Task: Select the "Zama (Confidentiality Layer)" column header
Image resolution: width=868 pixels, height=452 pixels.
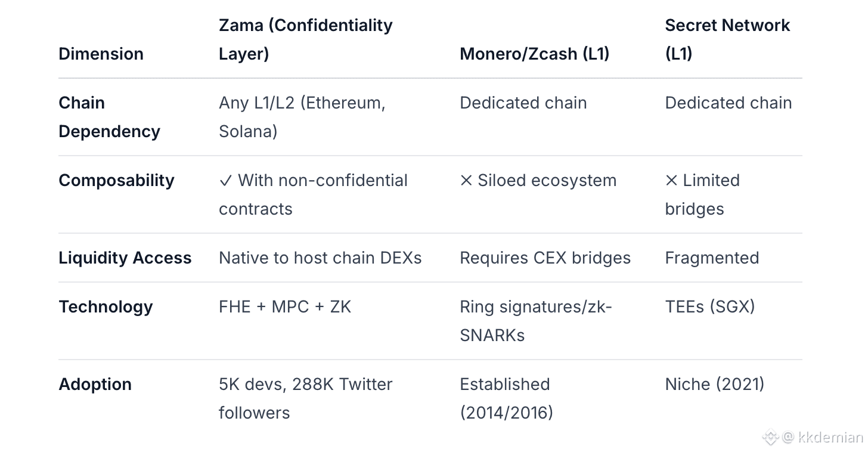Action: pyautogui.click(x=305, y=39)
